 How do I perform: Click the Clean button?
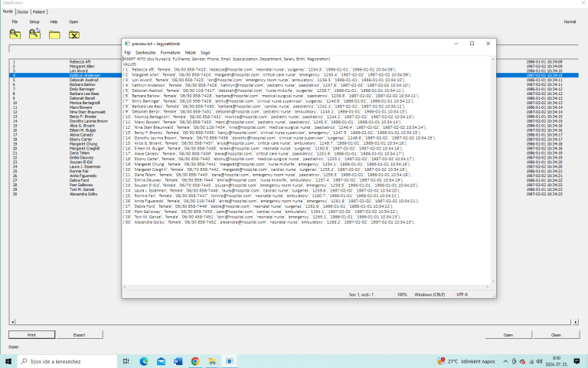point(556,335)
